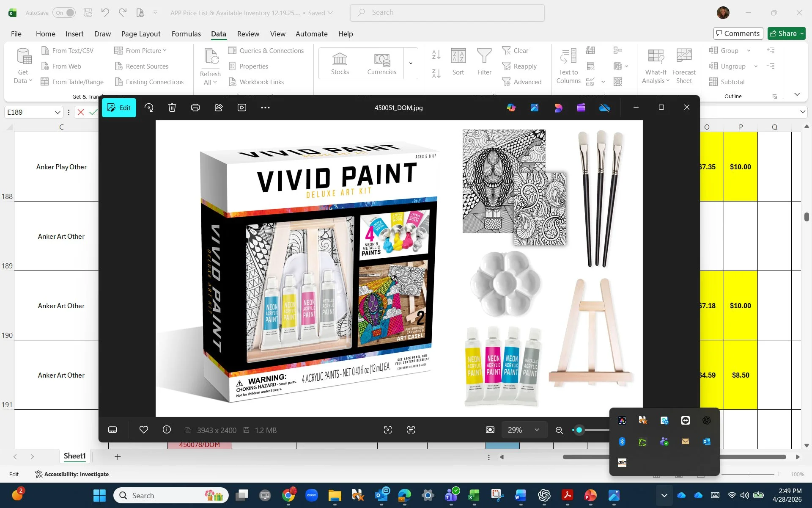Rotate the image in Photos viewer
812x508 pixels.
click(x=149, y=108)
